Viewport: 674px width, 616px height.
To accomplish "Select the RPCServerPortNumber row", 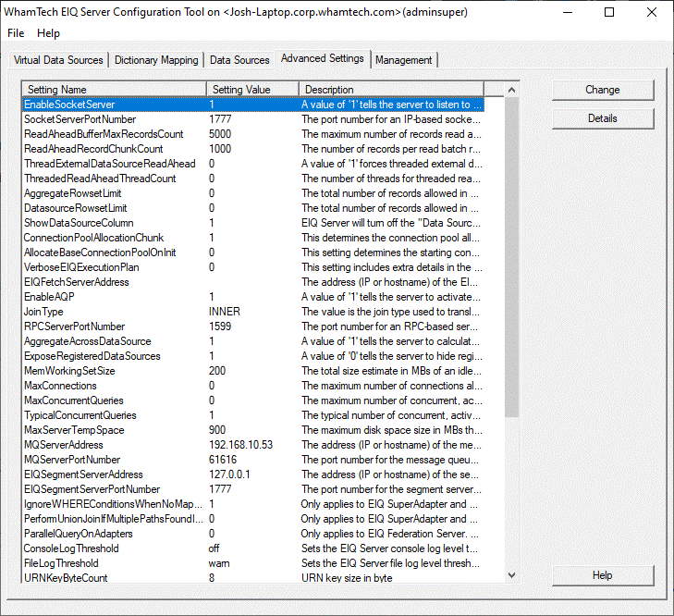I will tap(253, 326).
